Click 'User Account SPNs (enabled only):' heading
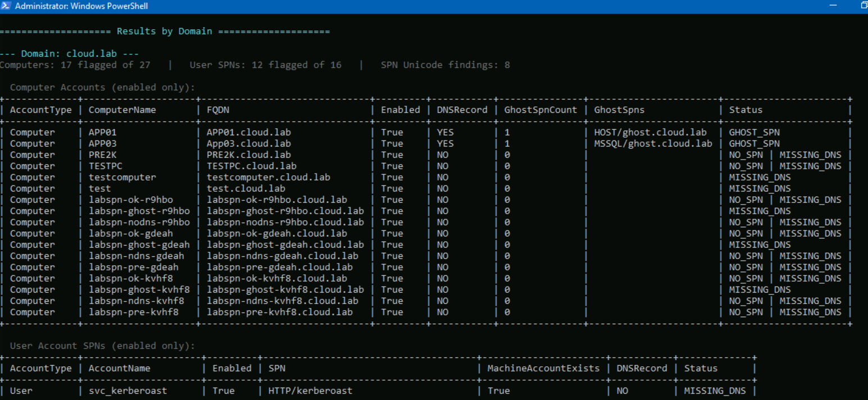 point(103,346)
